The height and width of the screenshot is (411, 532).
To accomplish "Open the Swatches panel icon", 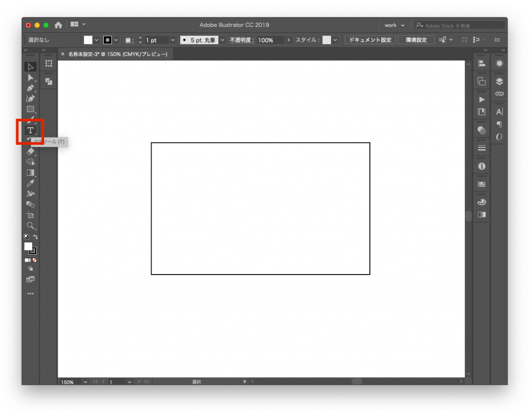I will 482,184.
